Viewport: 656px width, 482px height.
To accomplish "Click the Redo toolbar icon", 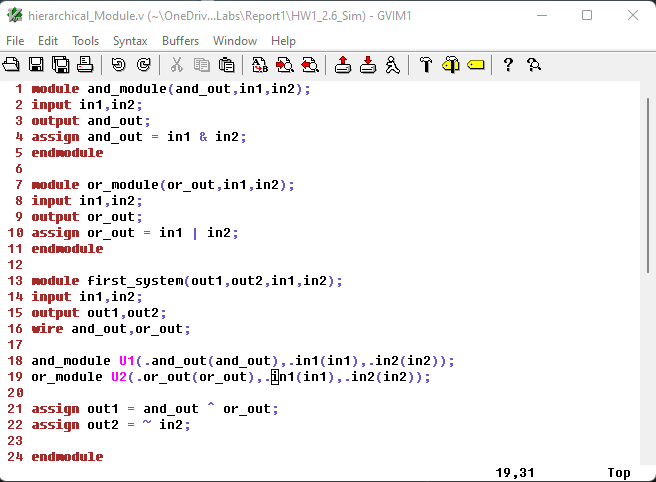I will point(144,65).
